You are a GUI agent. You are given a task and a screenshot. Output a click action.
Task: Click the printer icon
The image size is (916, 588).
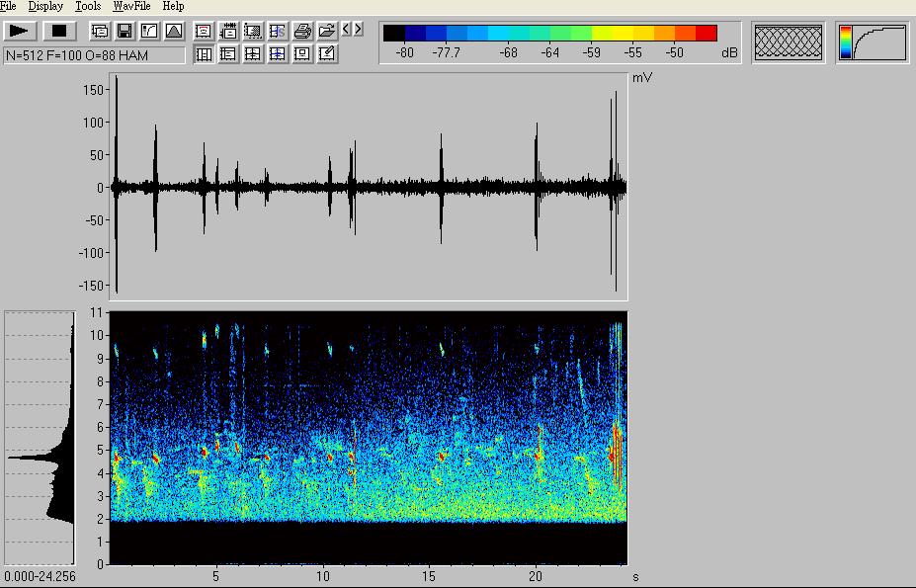click(x=303, y=31)
